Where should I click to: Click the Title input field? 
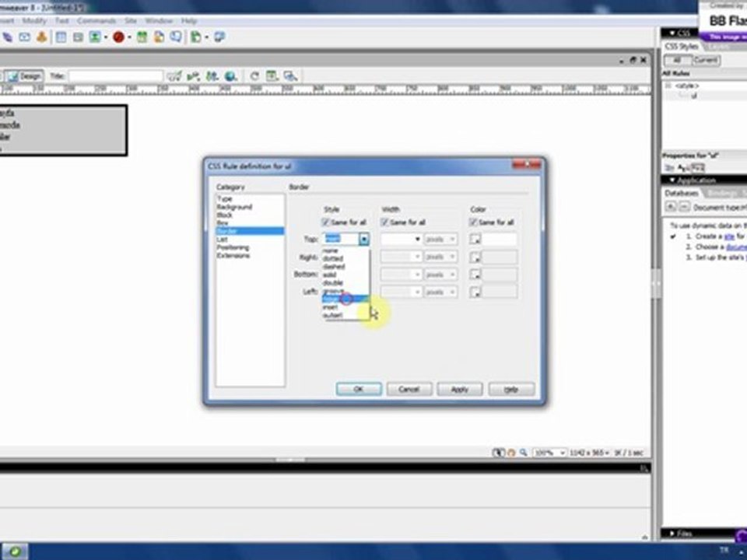pyautogui.click(x=116, y=76)
